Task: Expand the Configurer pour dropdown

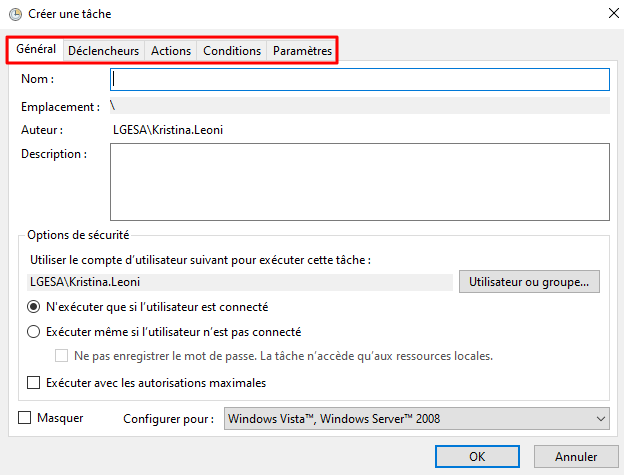Action: [x=417, y=419]
